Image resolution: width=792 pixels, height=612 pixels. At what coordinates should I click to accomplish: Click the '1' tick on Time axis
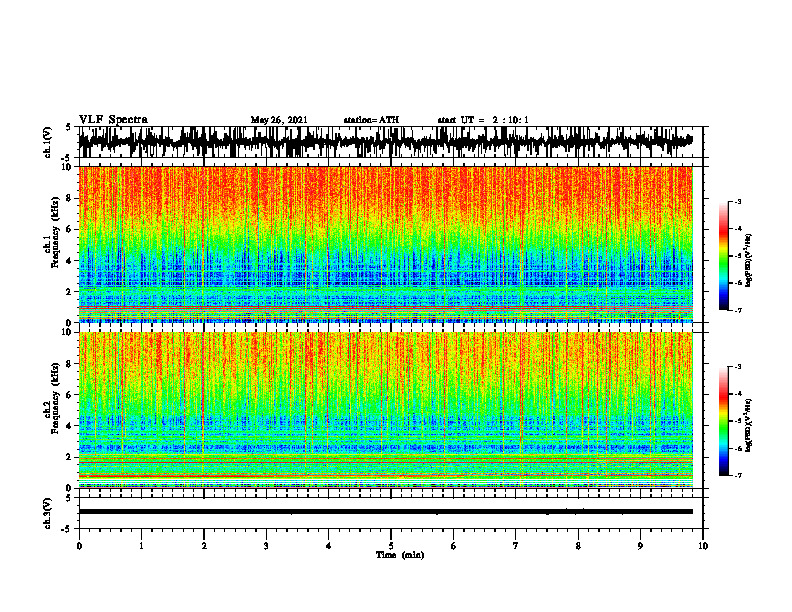pyautogui.click(x=141, y=545)
